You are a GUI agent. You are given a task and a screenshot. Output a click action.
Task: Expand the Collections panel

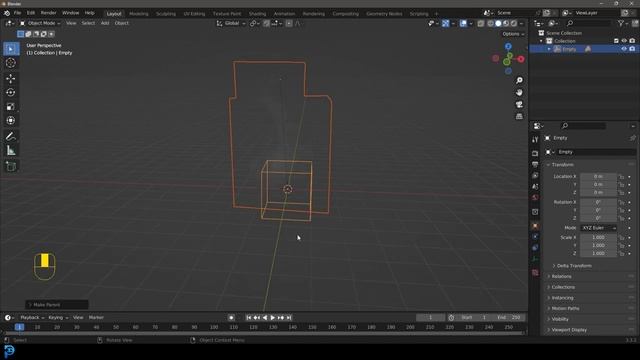tap(563, 287)
